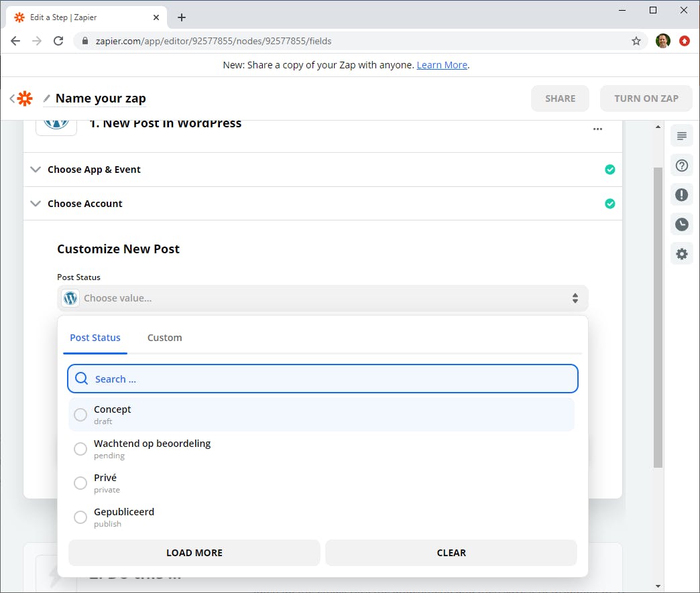Choose the Privé private radio option
Image resolution: width=700 pixels, height=593 pixels.
80,483
